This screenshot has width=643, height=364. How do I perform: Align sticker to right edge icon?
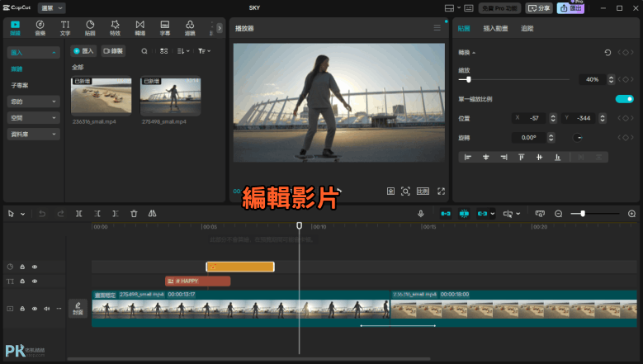504,157
